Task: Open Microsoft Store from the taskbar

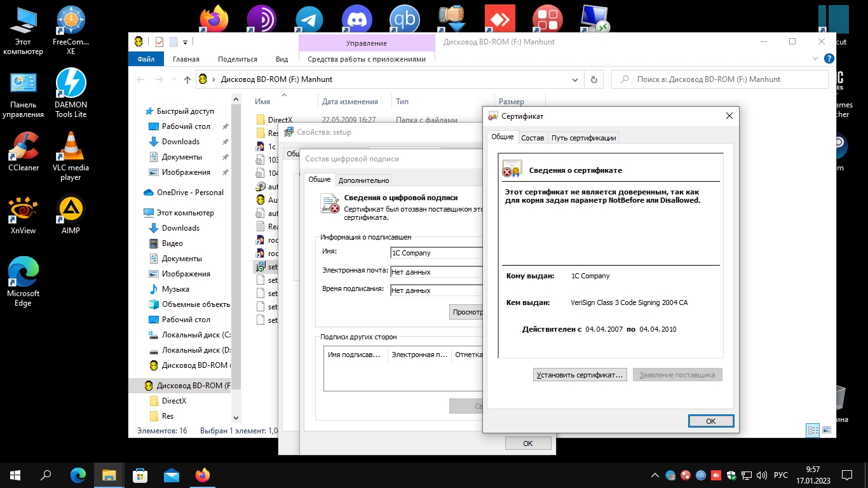Action: (x=140, y=475)
